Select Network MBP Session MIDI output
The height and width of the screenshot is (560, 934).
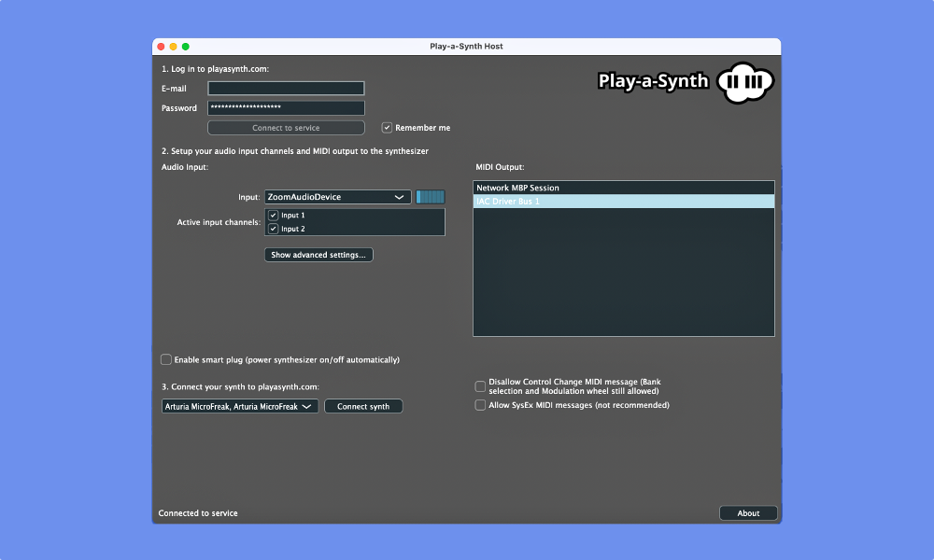click(x=624, y=188)
